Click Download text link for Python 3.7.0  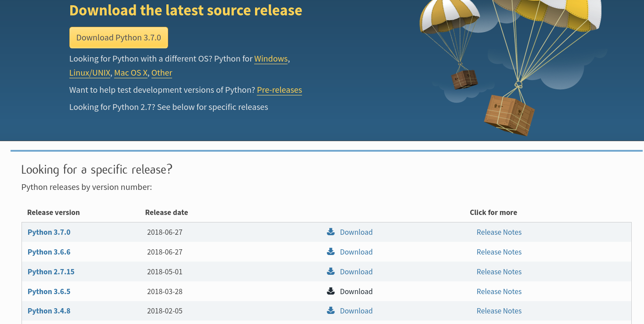(356, 232)
